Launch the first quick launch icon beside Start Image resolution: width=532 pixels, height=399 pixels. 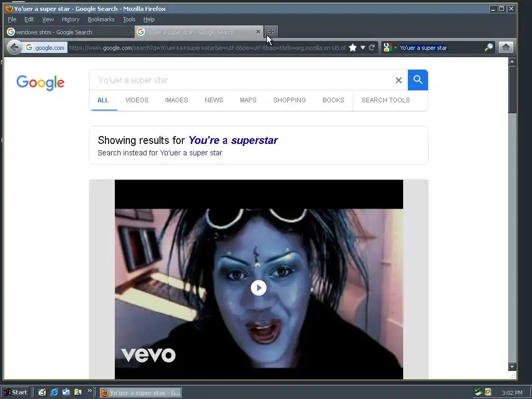tap(42, 392)
